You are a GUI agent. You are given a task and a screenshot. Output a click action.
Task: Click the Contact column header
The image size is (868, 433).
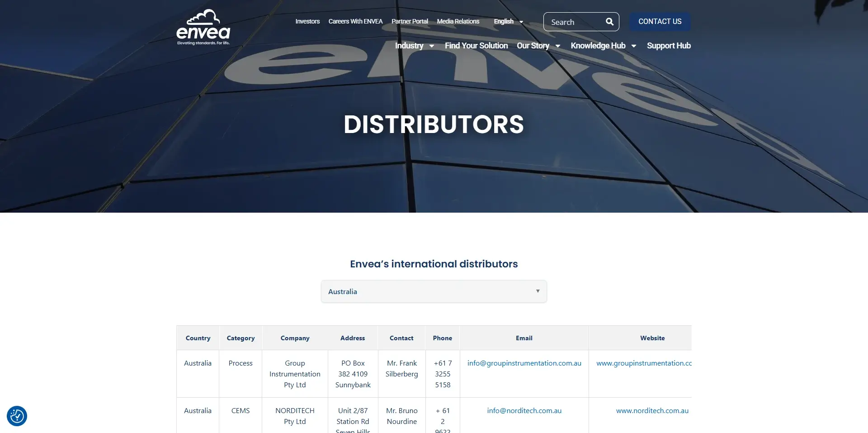coord(401,338)
